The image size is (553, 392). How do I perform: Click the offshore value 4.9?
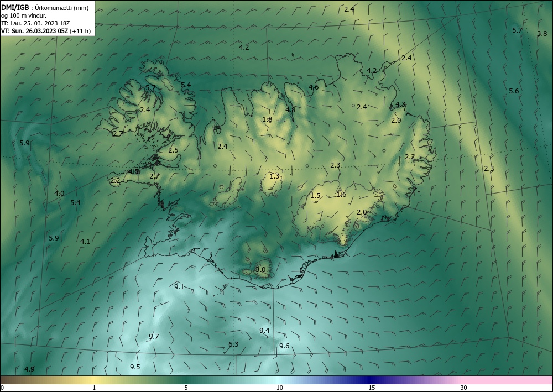(29, 369)
